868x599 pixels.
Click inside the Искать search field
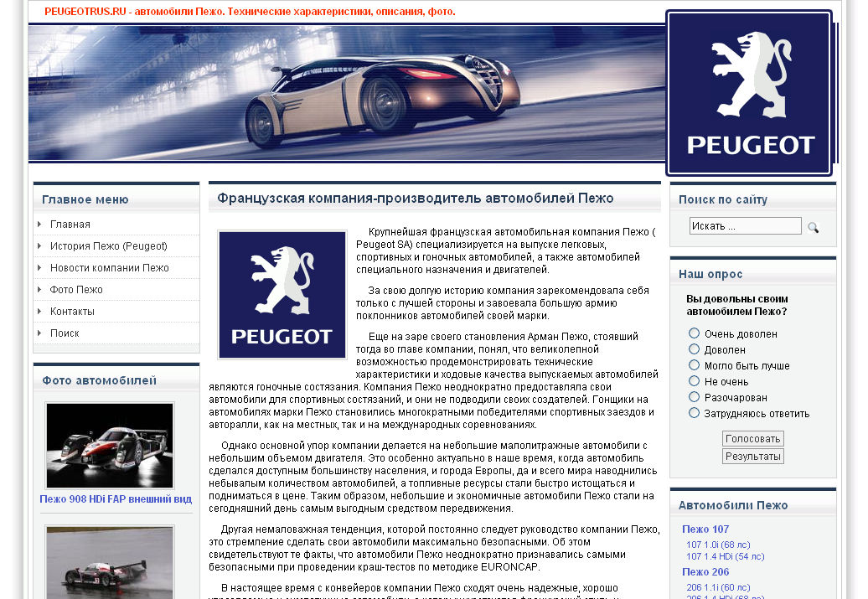pos(745,225)
